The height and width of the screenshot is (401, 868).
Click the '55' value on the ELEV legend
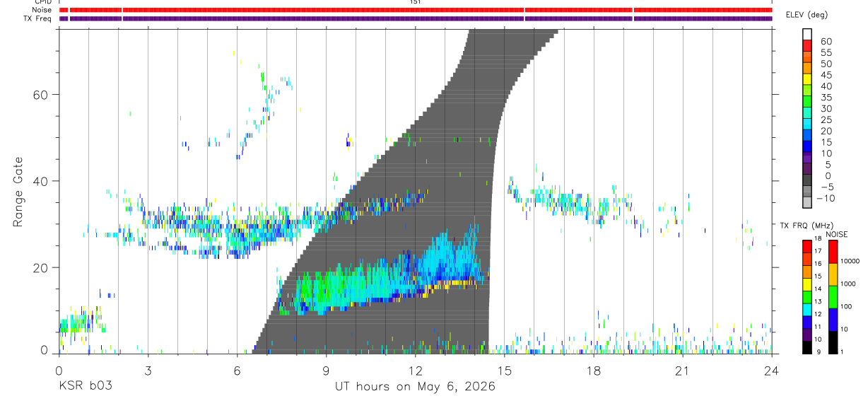pos(826,52)
